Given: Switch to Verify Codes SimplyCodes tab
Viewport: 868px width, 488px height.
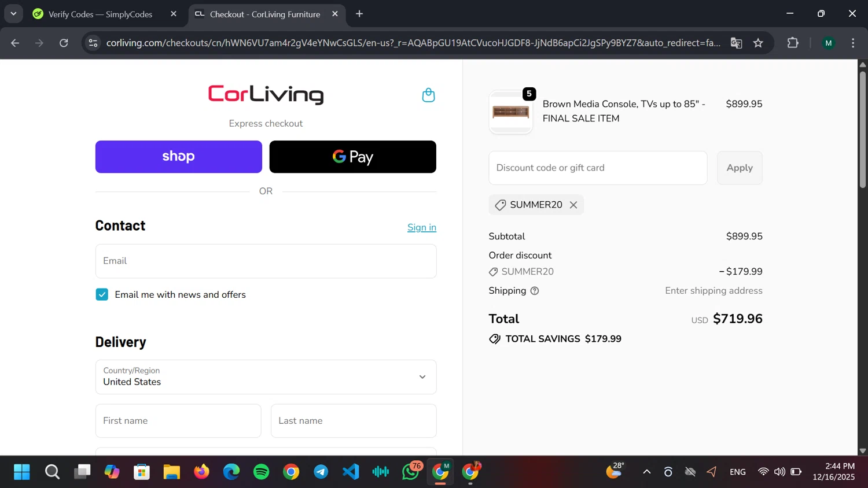Looking at the screenshot, I should [100, 14].
